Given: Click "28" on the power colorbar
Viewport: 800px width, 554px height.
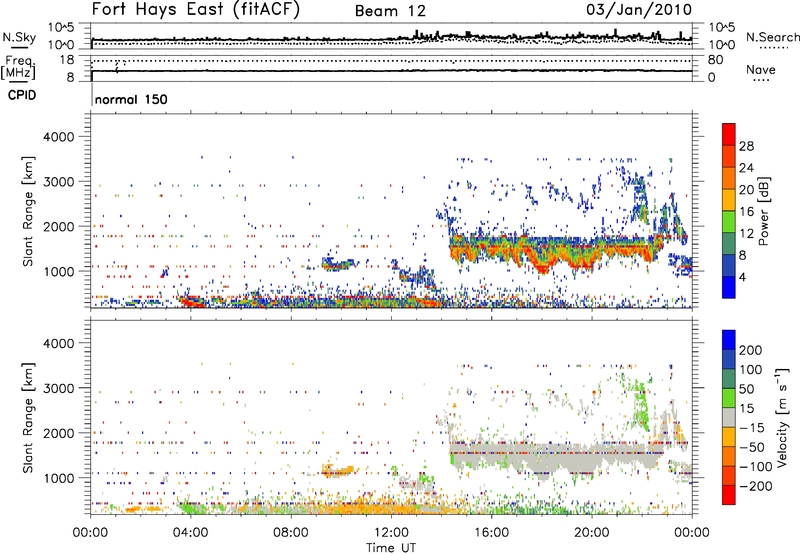Looking at the screenshot, I should (746, 146).
